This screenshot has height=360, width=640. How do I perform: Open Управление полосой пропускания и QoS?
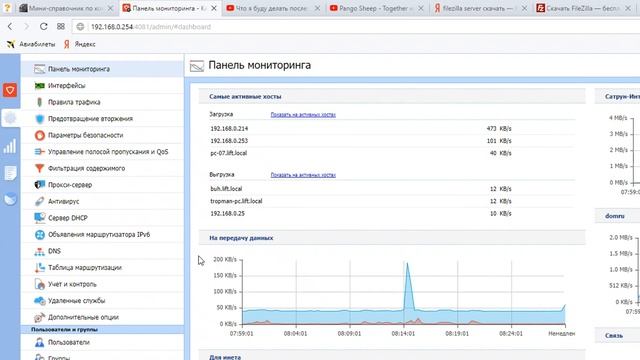102,152
